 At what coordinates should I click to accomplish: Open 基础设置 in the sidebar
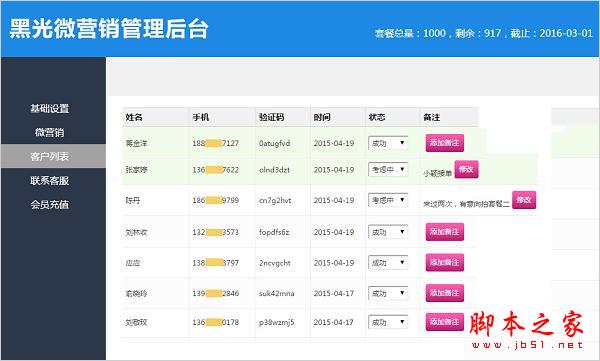(50, 109)
